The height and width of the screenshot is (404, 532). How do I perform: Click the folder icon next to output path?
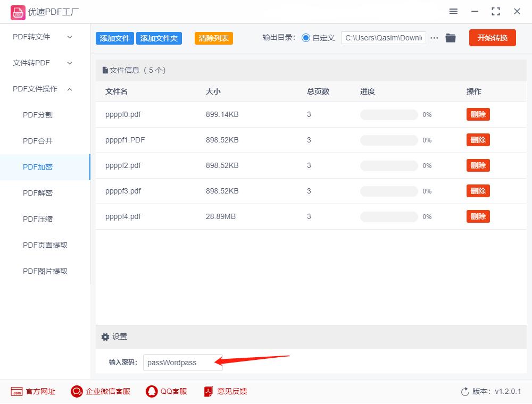[x=451, y=38]
